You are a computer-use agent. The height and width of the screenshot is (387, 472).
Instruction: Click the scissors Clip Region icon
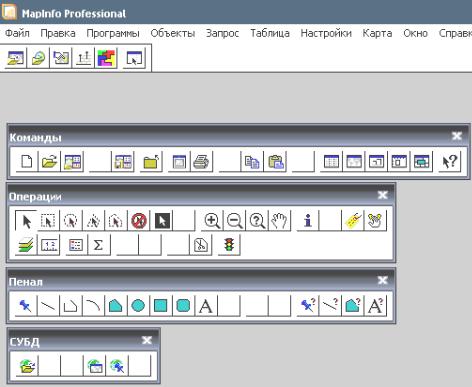(201, 245)
